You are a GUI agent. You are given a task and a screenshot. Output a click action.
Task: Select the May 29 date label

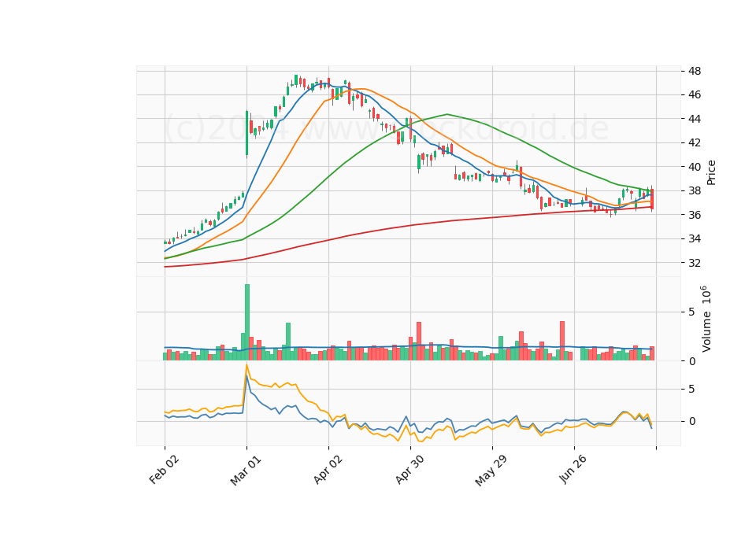click(x=491, y=470)
